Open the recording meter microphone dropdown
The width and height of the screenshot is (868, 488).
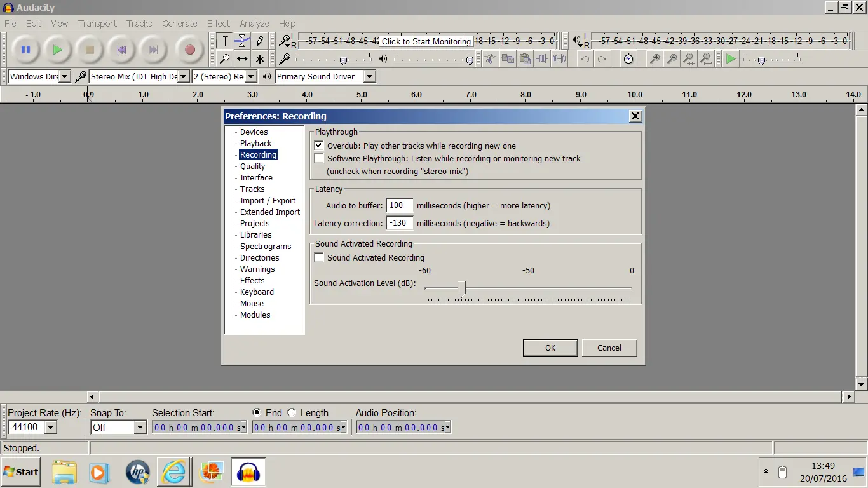pyautogui.click(x=285, y=41)
